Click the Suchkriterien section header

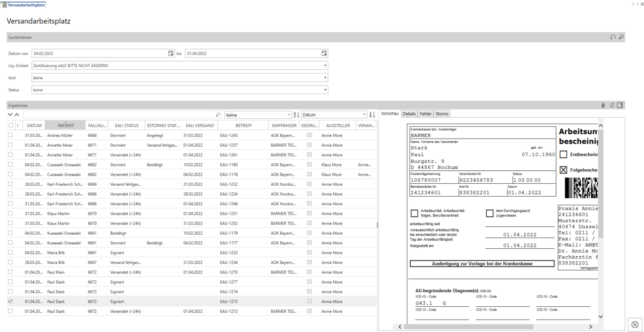click(x=317, y=38)
